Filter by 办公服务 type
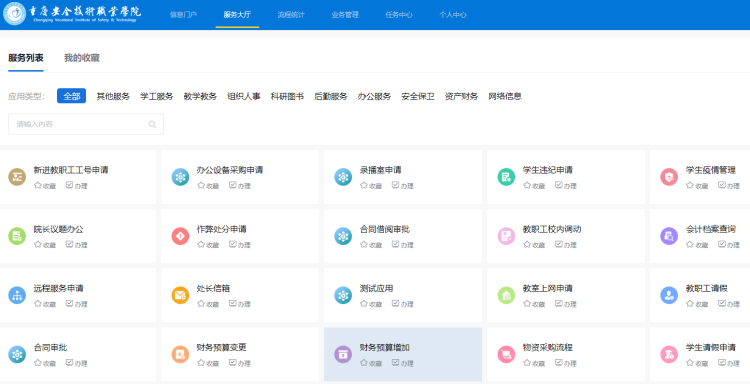750x384 pixels. click(x=374, y=96)
